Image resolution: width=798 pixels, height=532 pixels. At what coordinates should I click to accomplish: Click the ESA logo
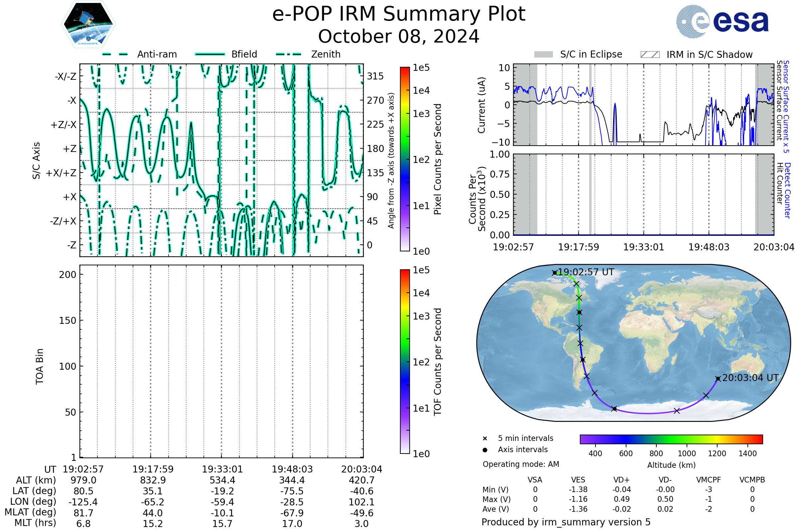(723, 22)
